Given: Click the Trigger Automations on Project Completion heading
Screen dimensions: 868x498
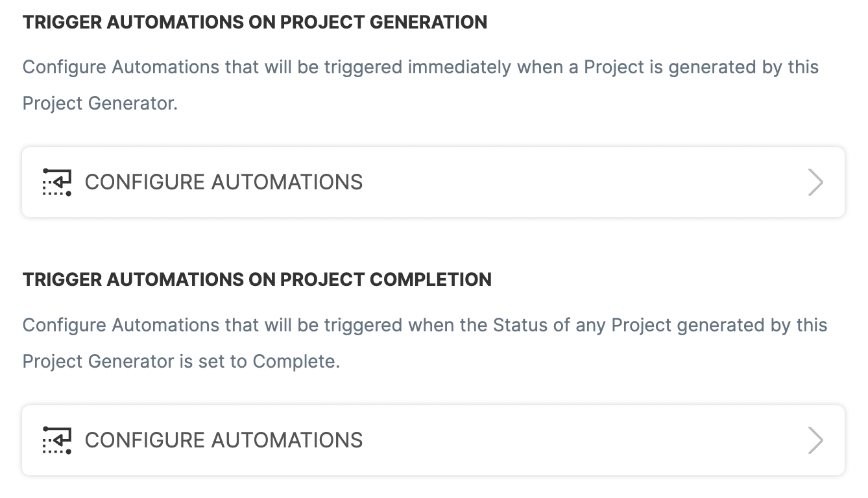Looking at the screenshot, I should click(257, 279).
